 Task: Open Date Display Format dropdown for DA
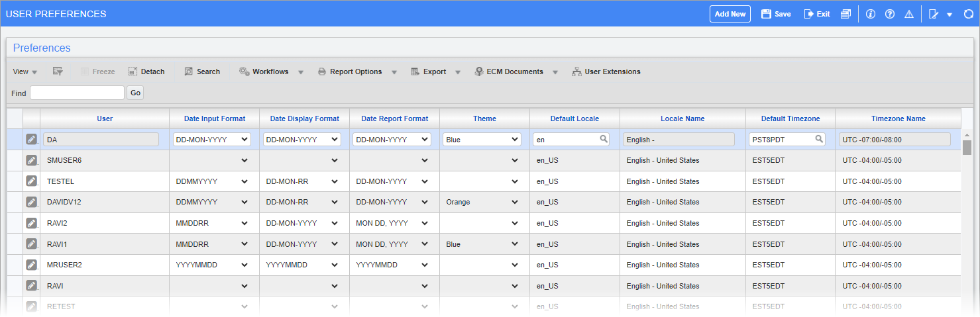pos(302,140)
